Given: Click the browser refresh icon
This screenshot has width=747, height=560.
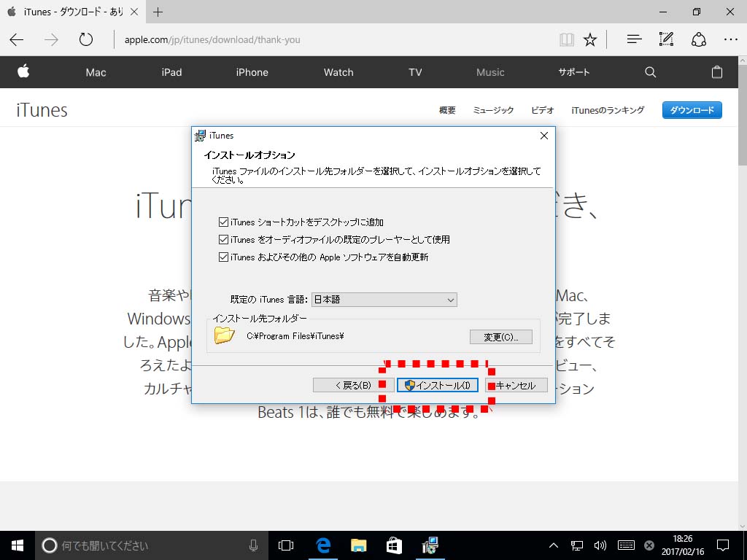Looking at the screenshot, I should (x=86, y=39).
